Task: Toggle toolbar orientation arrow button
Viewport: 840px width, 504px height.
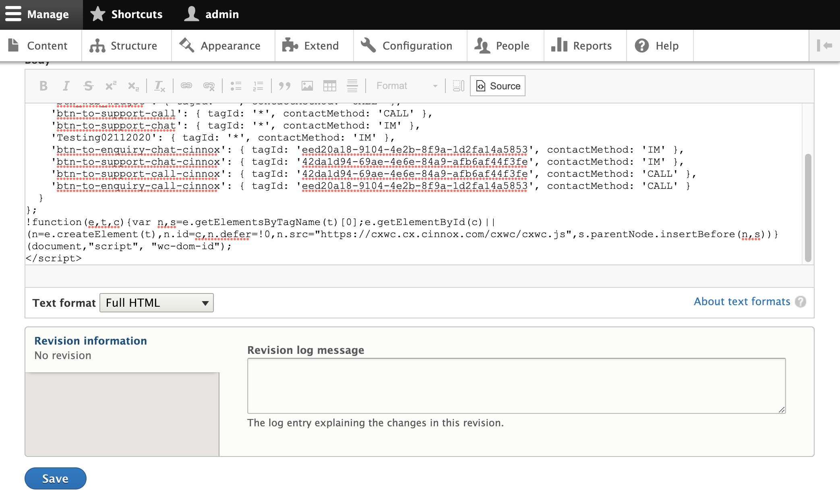Action: tap(824, 45)
